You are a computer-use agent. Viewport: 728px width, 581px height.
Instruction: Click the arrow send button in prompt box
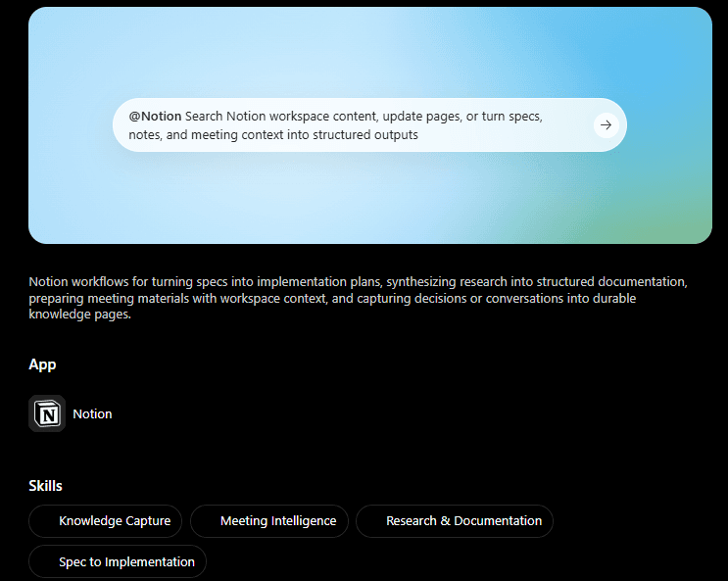tap(606, 125)
